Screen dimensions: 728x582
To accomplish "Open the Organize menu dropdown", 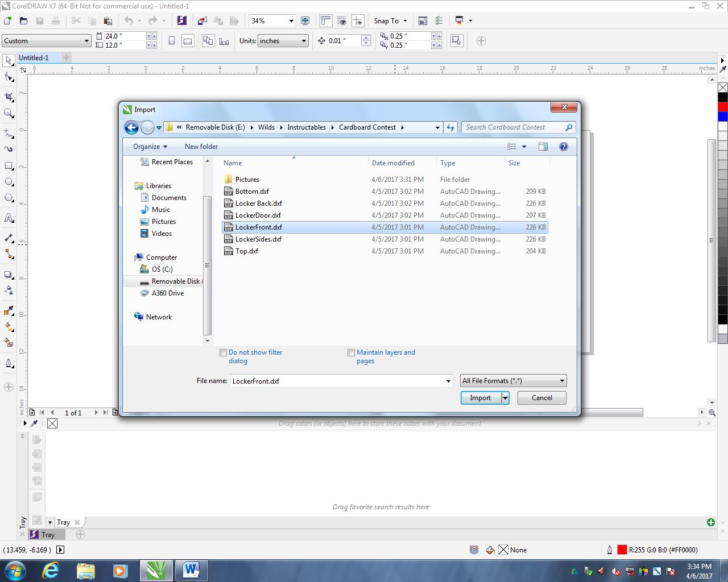I will coord(150,147).
